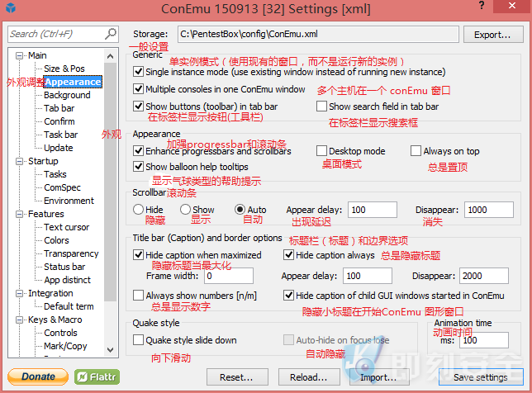Click the Reload... button

309,377
